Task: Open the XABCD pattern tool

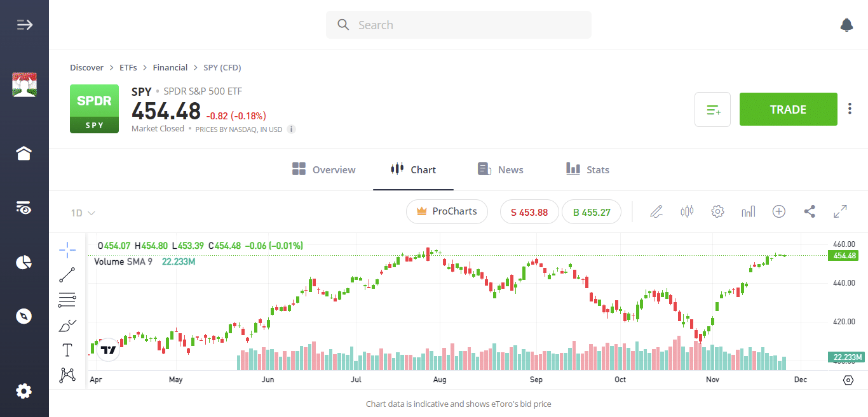Action: coord(67,374)
